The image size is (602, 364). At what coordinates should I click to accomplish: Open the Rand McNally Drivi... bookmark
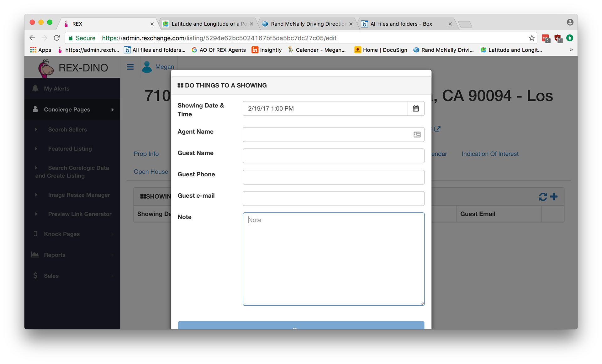click(443, 50)
